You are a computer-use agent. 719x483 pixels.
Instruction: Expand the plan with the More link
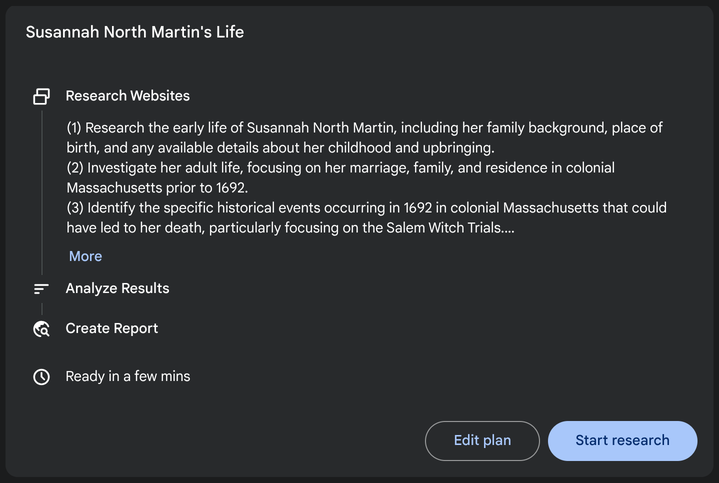click(85, 256)
